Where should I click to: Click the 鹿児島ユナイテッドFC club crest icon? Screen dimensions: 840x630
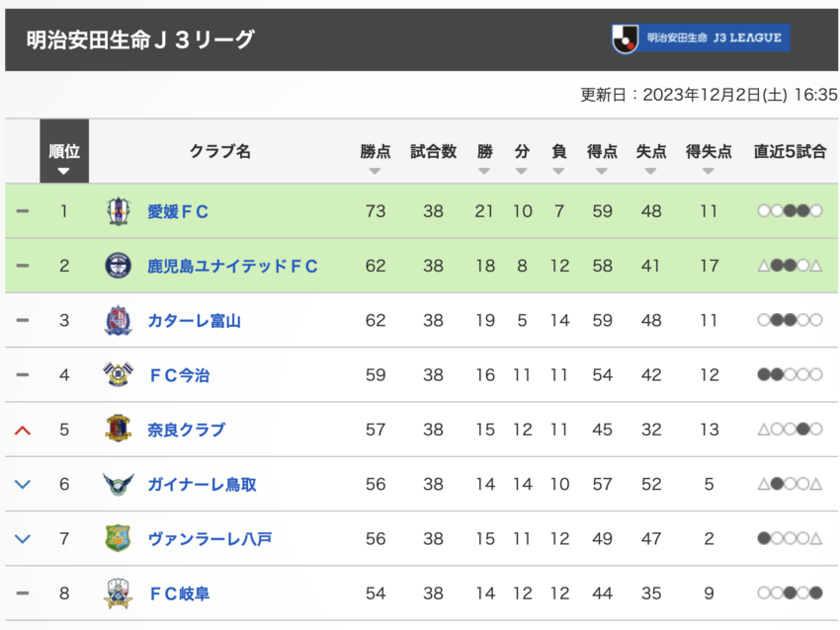click(118, 266)
